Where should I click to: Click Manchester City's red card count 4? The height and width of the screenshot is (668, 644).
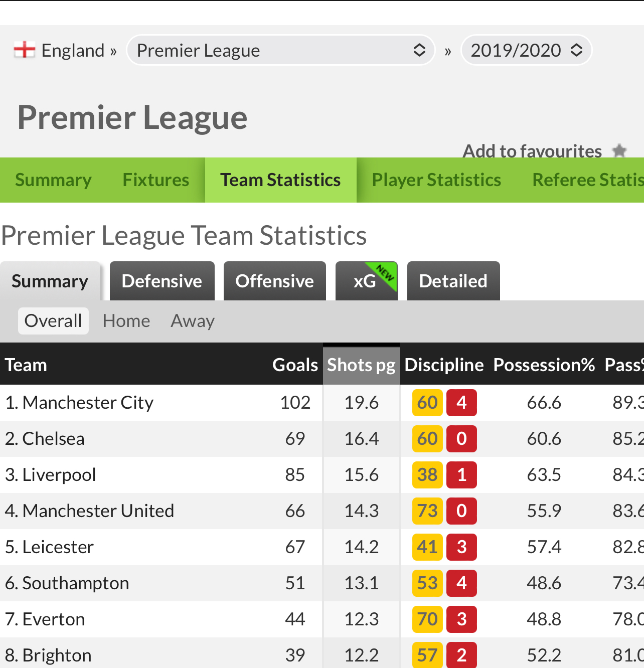461,403
